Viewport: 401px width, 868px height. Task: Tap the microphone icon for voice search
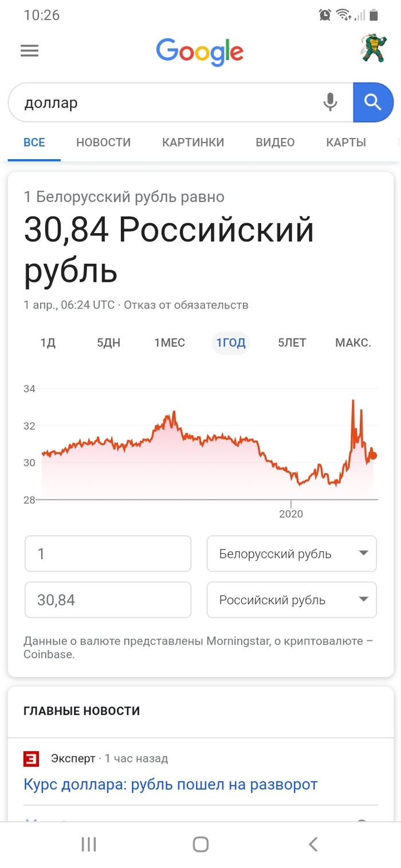point(331,102)
